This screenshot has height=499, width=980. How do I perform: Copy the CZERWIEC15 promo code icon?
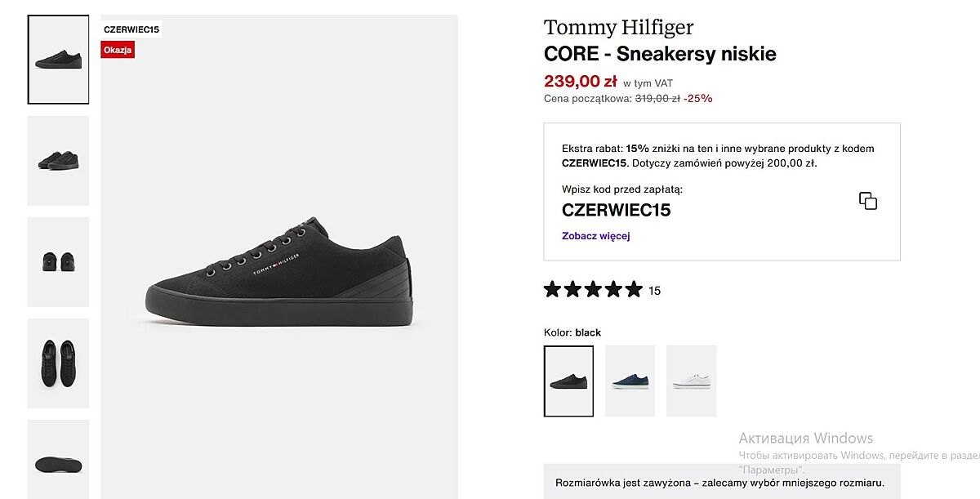[x=867, y=201]
